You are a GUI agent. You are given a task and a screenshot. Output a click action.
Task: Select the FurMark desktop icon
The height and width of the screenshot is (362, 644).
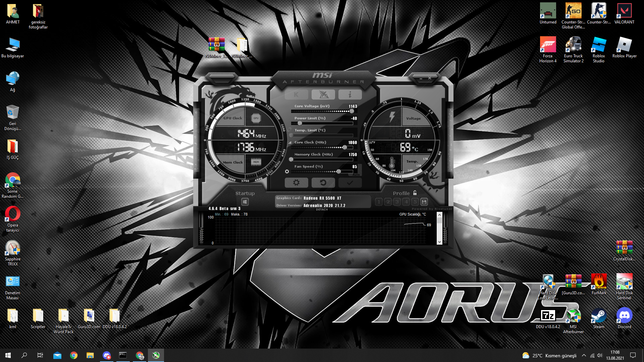(x=599, y=284)
